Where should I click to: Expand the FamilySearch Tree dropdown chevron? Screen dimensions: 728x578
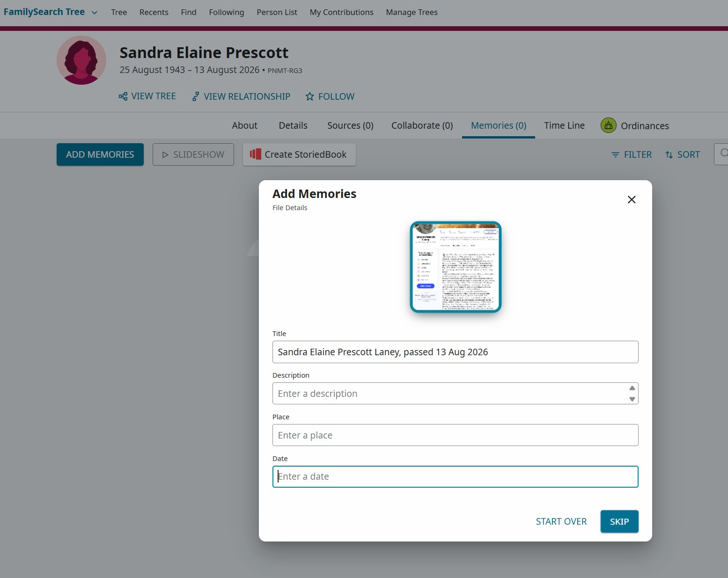point(95,13)
